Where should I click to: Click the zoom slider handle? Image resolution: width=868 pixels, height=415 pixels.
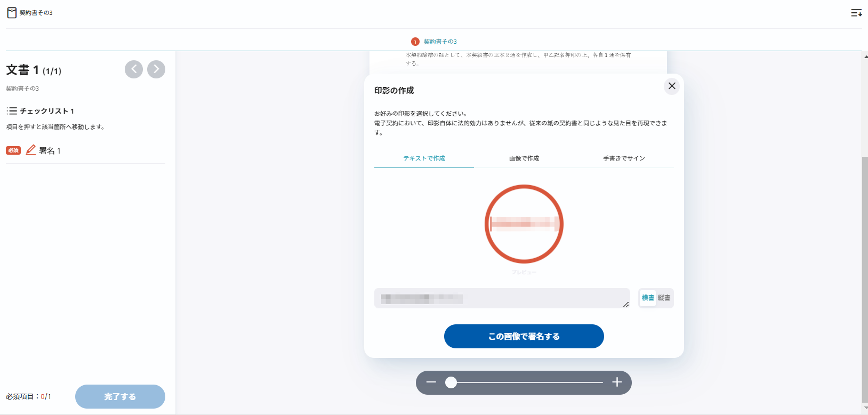click(x=451, y=382)
